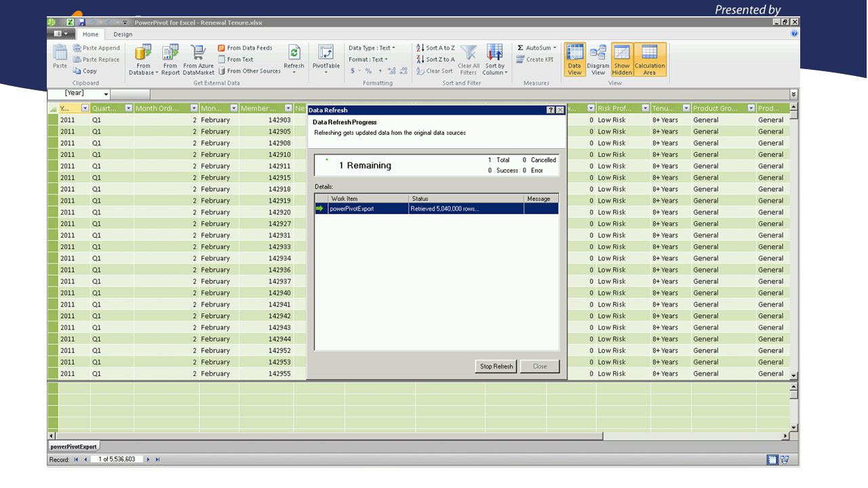The height and width of the screenshot is (488, 868).
Task: Sort the column A to Z
Action: coord(435,48)
